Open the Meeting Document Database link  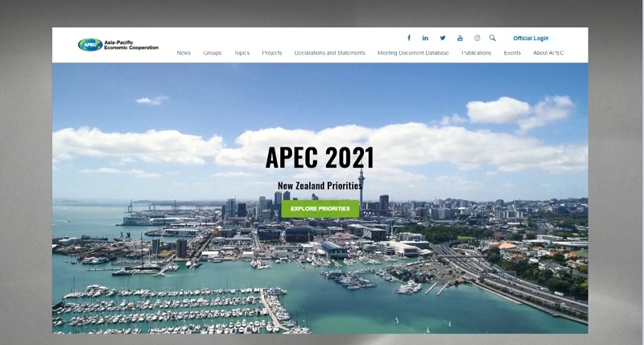click(413, 53)
